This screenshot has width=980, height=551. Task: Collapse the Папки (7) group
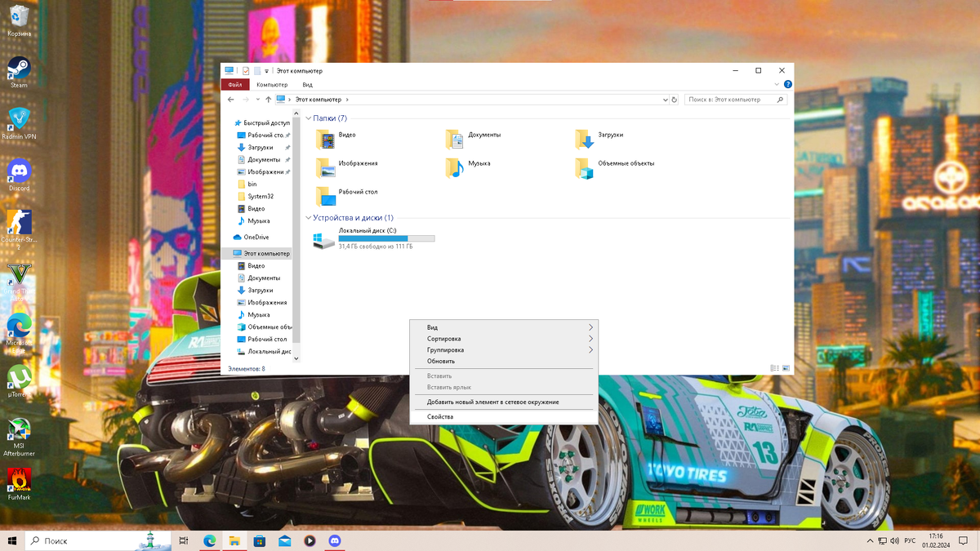coord(309,118)
